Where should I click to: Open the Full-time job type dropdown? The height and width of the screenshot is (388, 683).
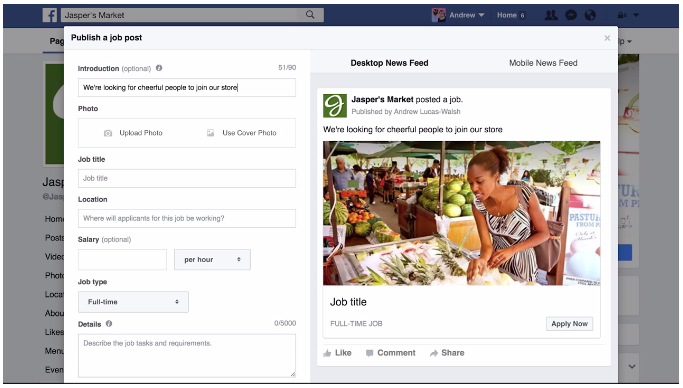click(x=133, y=302)
